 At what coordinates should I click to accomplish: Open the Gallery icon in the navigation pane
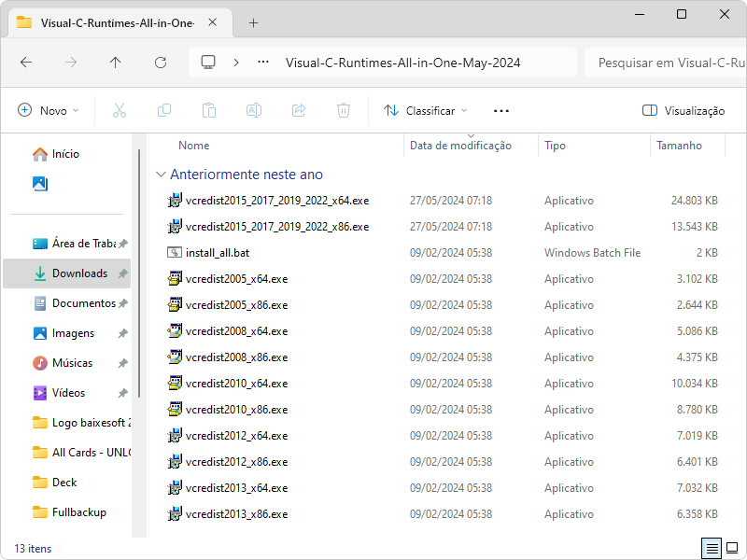pyautogui.click(x=40, y=184)
